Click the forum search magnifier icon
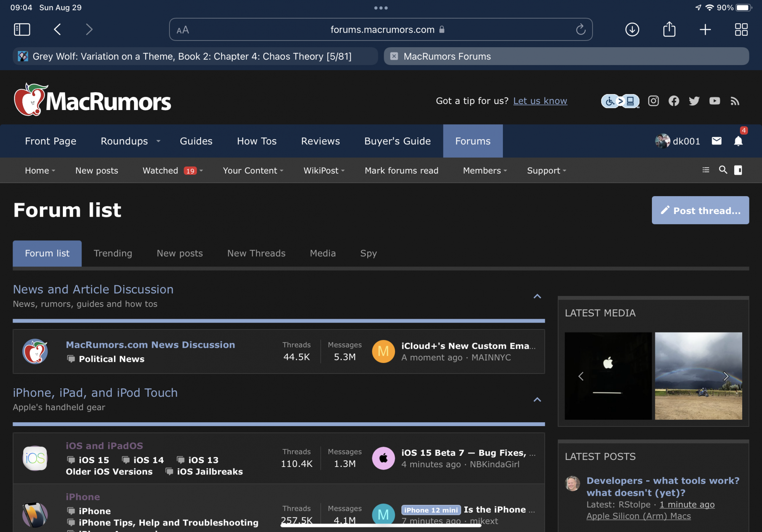The image size is (762, 532). [x=723, y=170]
